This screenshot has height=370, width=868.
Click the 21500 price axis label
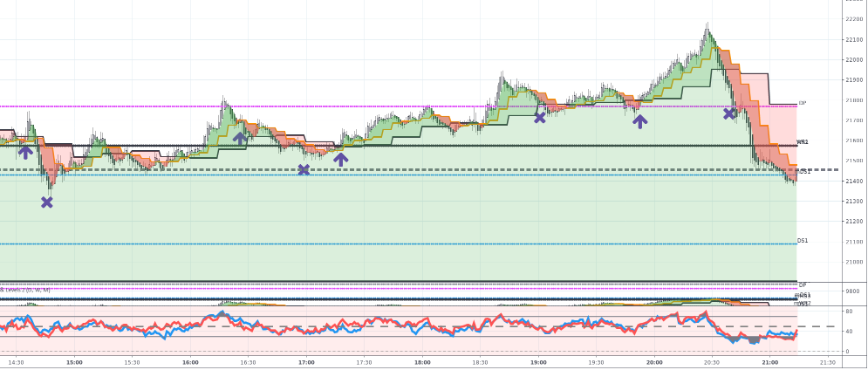pyautogui.click(x=855, y=161)
